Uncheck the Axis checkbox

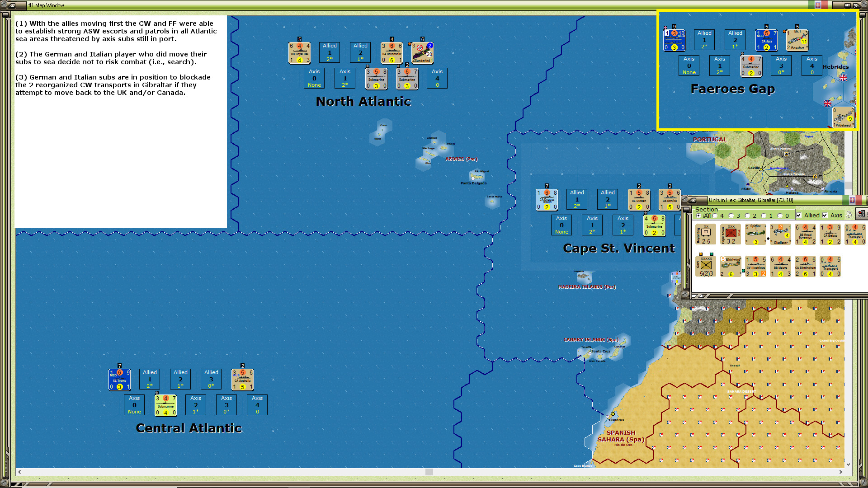(x=825, y=216)
